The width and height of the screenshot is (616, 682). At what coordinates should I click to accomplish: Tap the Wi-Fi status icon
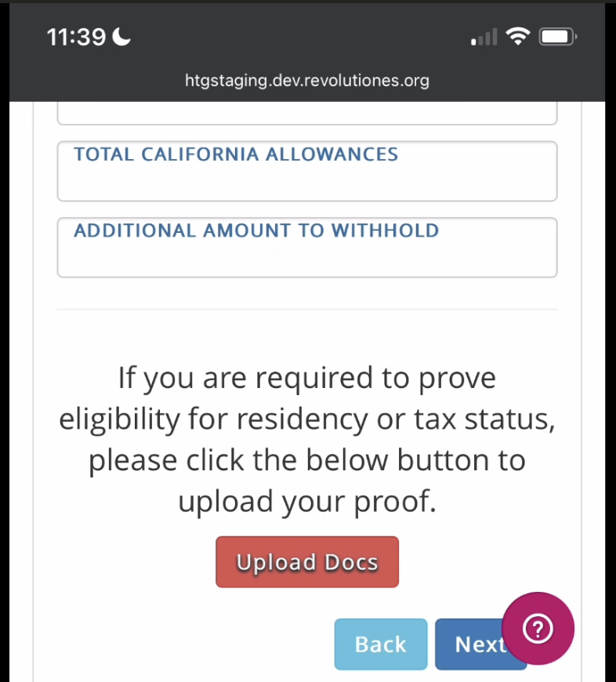tap(518, 37)
